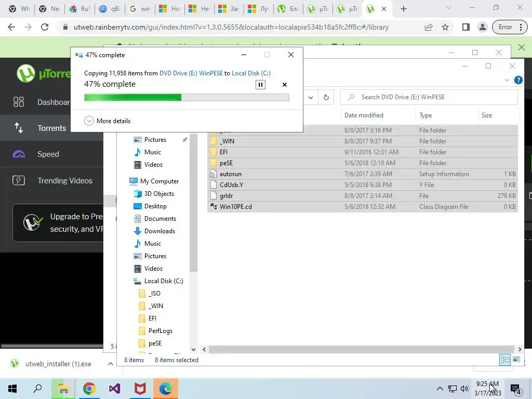Open uTorrent Trending Videos section
This screenshot has height=399, width=532.
coord(51,180)
